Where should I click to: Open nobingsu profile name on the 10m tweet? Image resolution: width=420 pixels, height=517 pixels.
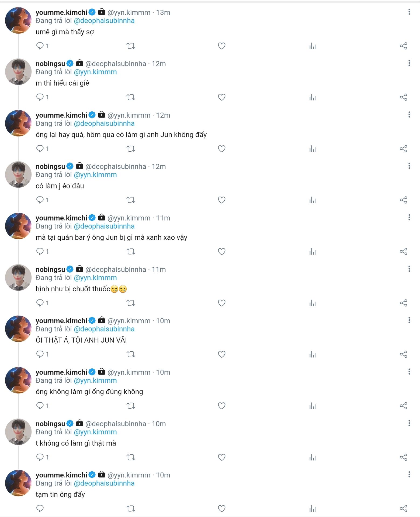[50, 424]
